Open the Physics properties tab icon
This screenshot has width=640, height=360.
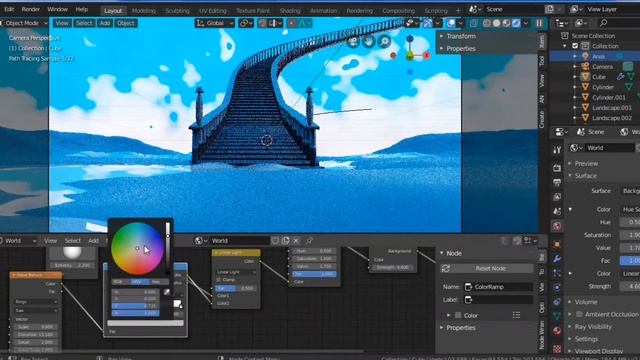pos(557,287)
